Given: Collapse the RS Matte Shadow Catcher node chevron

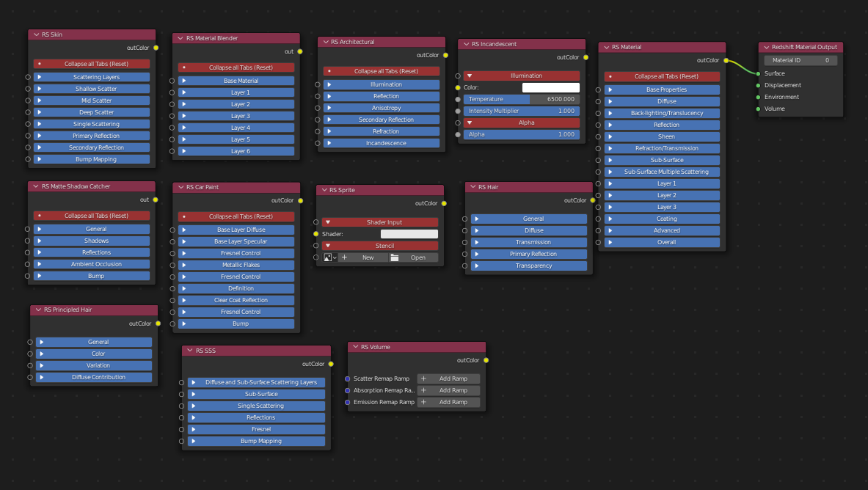Looking at the screenshot, I should 36,186.
